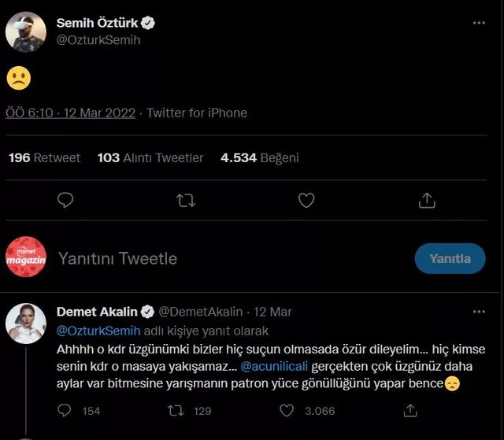Open the 196 Retweet list

coord(44,157)
